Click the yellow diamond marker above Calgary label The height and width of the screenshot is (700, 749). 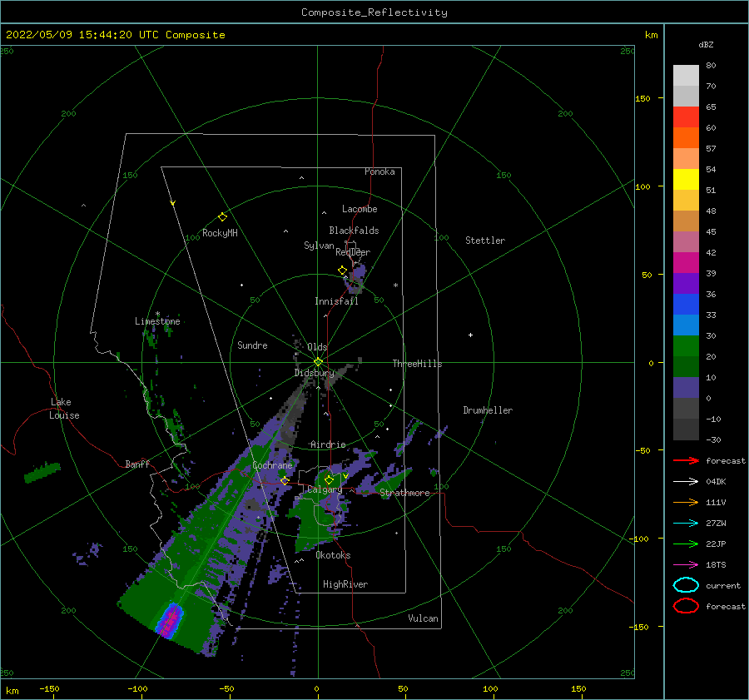pyautogui.click(x=329, y=479)
